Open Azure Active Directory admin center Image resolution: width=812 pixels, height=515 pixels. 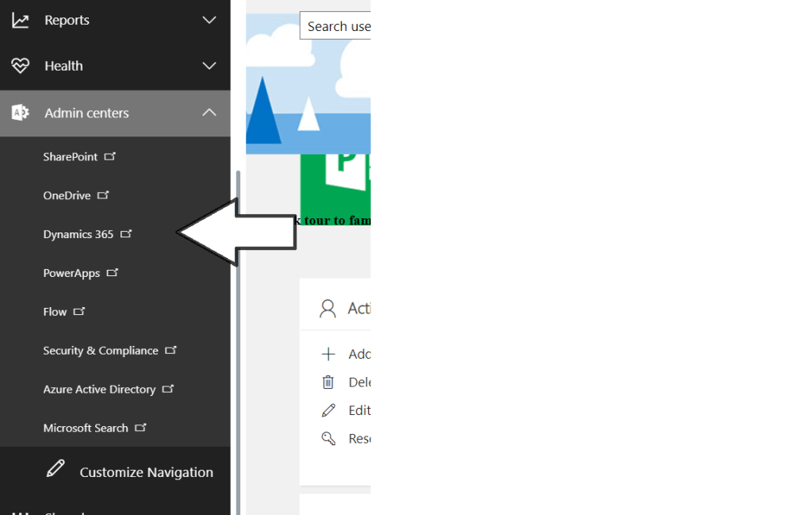click(x=99, y=390)
